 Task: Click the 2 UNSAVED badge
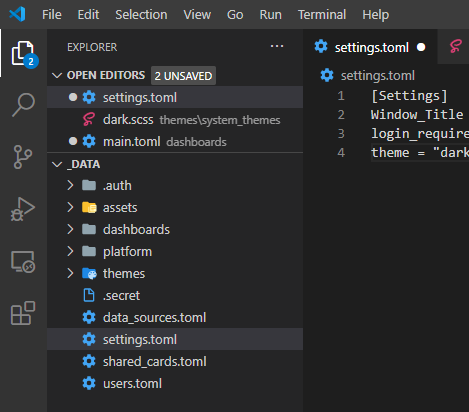point(183,76)
